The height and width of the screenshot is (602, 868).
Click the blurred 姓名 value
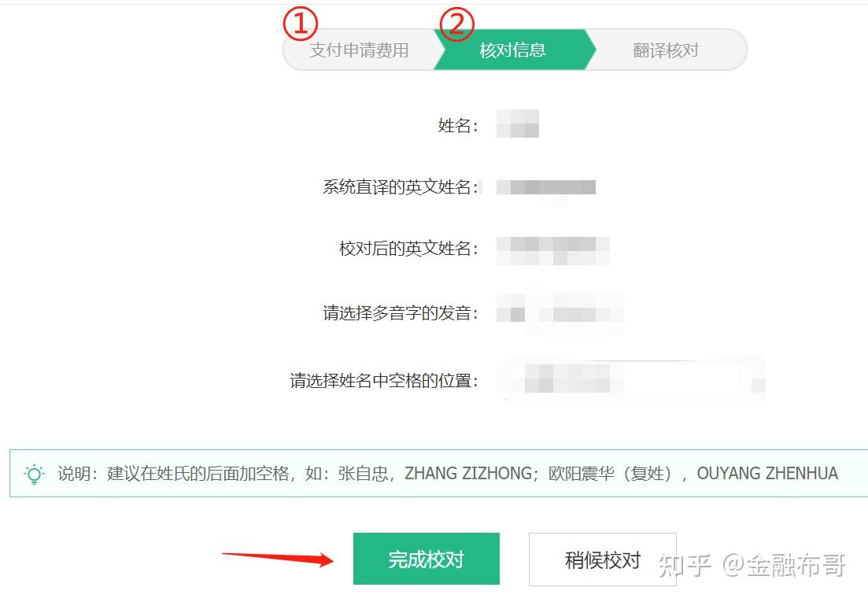pos(518,124)
